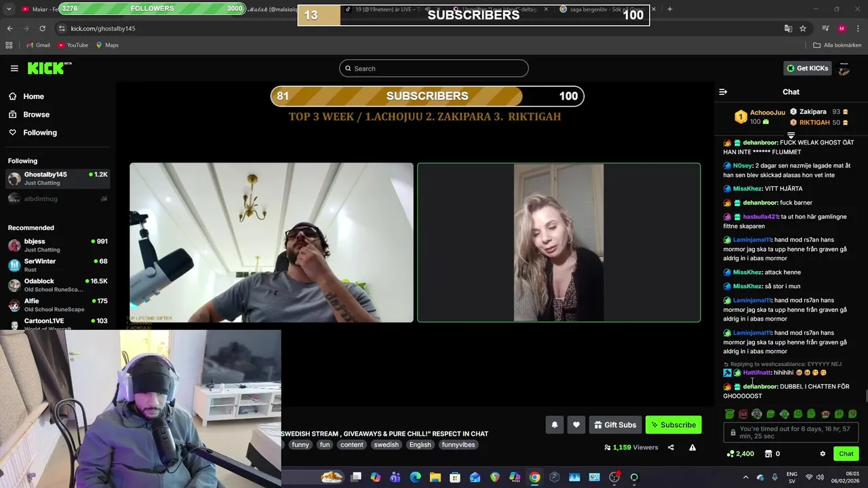Click the 'funny' stream tag
This screenshot has width=868, height=488.
point(300,445)
